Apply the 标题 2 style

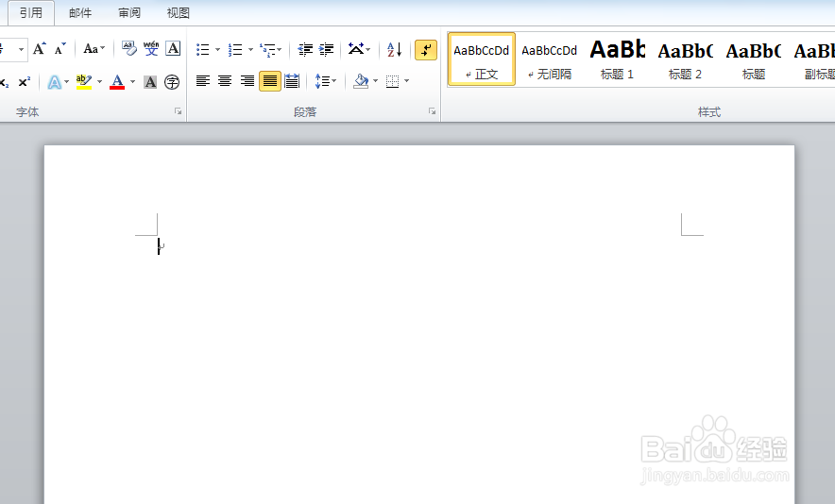tap(686, 59)
